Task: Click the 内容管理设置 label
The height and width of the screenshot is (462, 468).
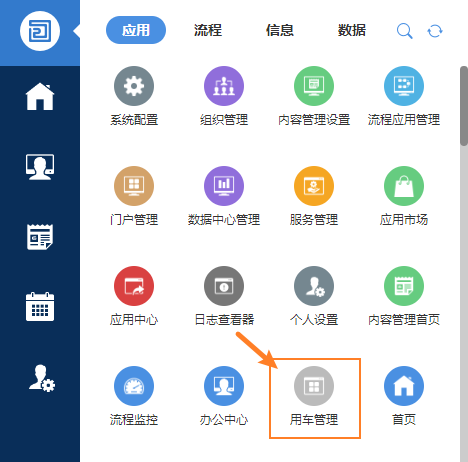Action: tap(314, 120)
